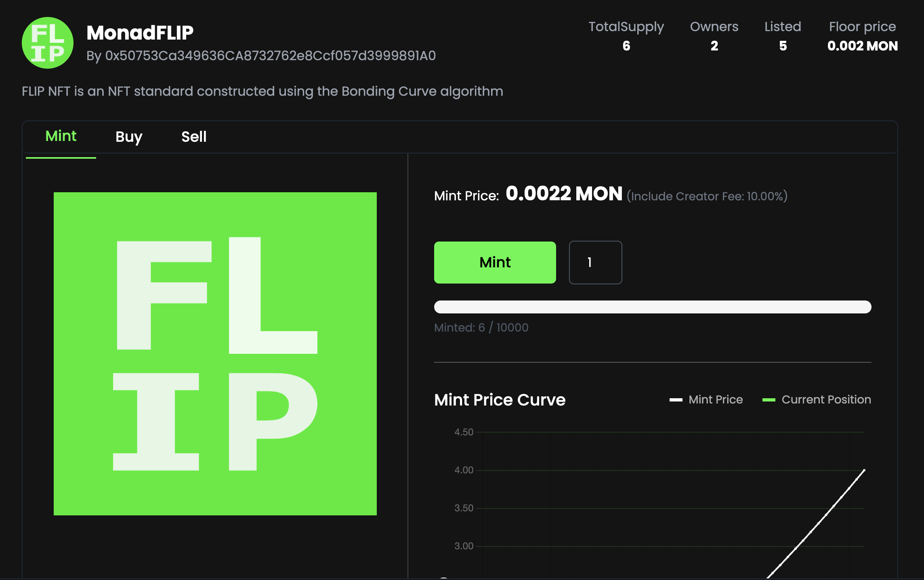Click the curve endpoint at 4.00
The width and height of the screenshot is (924, 580).
click(x=864, y=470)
